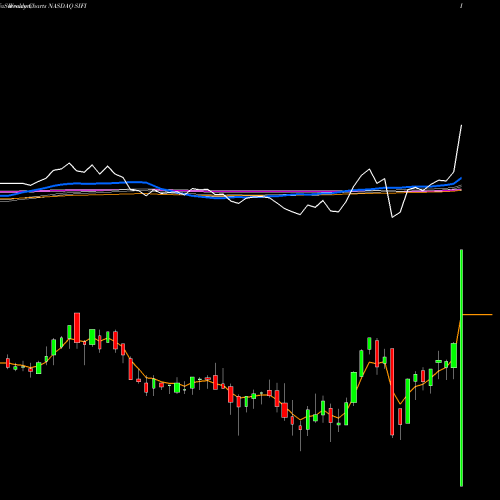Select the longest red candlestick near right side

point(392,392)
